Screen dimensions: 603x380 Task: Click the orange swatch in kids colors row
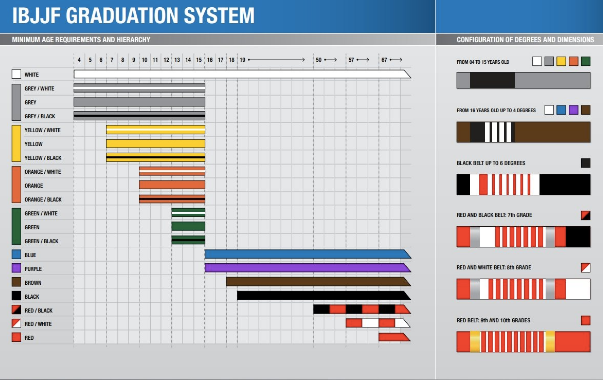pyautogui.click(x=573, y=61)
